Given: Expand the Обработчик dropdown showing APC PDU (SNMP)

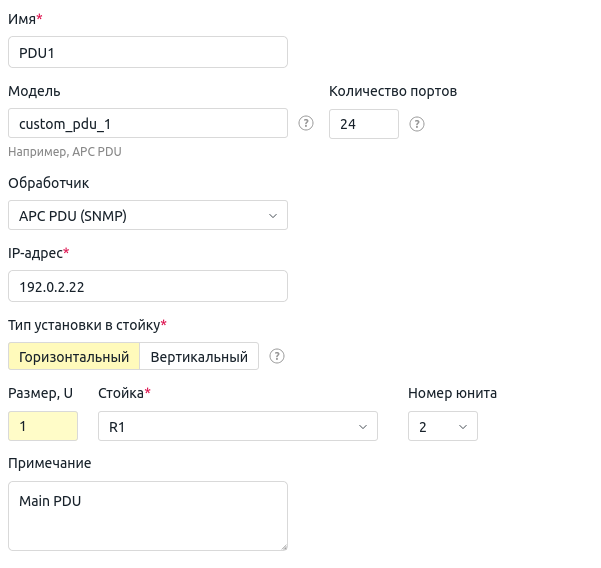Looking at the screenshot, I should point(148,215).
